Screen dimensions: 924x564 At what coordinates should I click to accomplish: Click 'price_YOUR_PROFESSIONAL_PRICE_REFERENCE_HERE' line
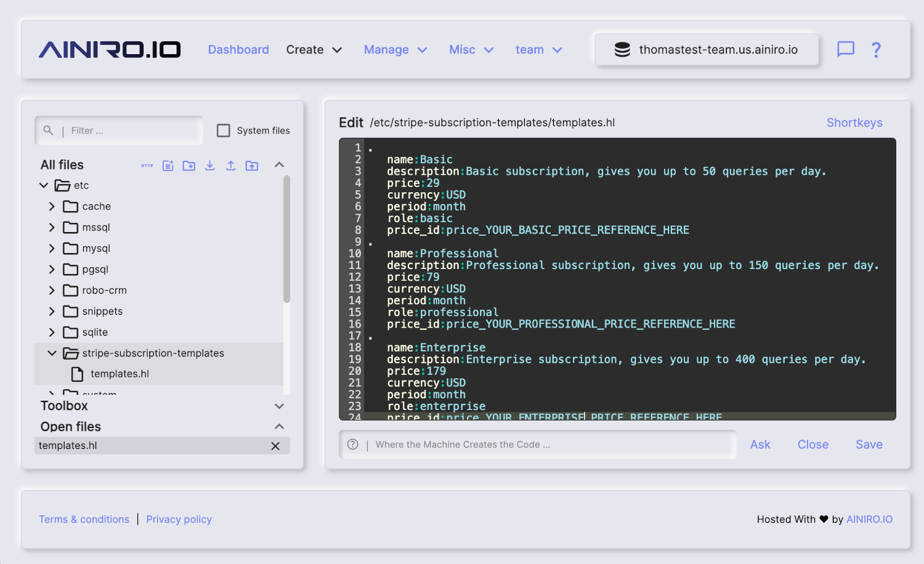(x=561, y=324)
